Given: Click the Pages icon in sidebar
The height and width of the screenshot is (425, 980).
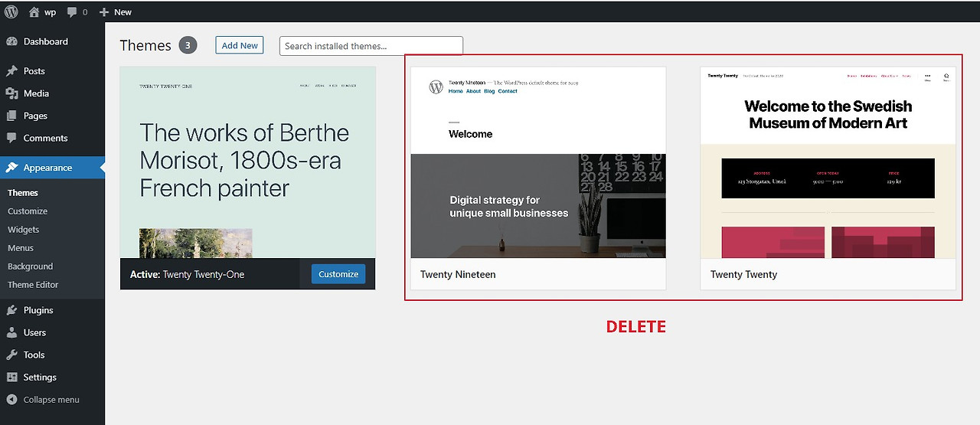Looking at the screenshot, I should click(11, 116).
